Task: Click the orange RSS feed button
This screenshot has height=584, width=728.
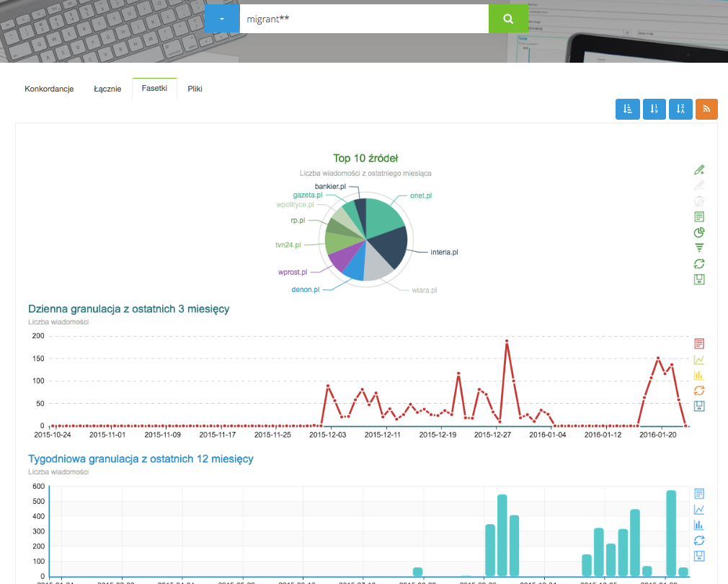Action: coord(707,109)
